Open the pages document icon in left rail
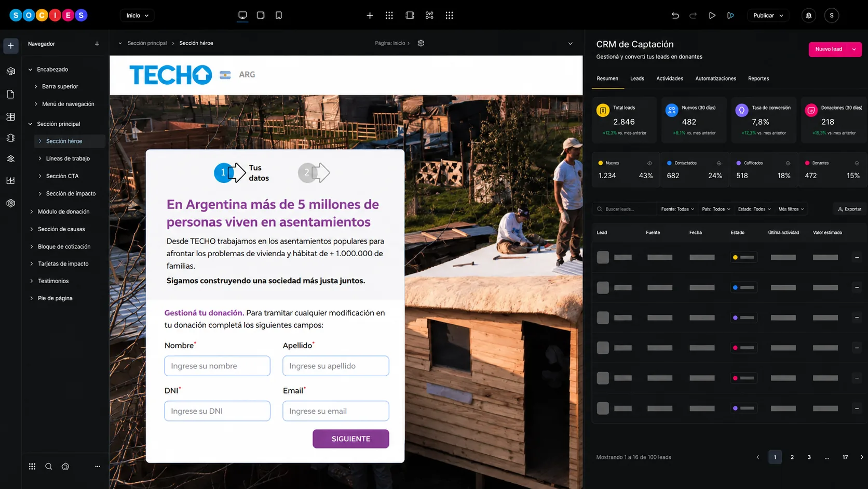Screen dimensions: 868x489 coord(11,94)
